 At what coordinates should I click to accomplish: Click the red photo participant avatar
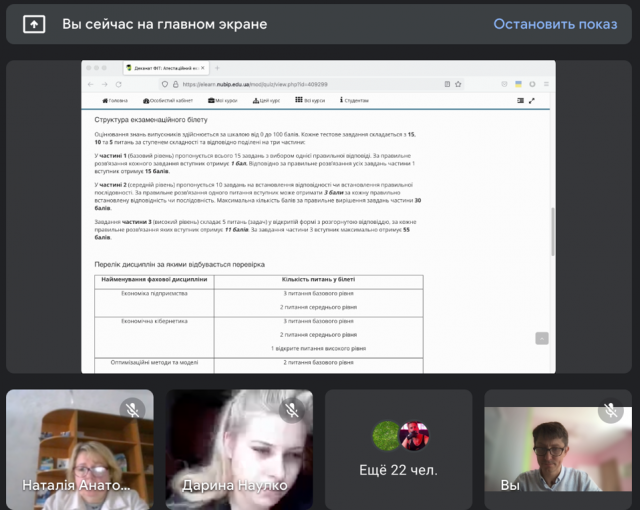(414, 436)
